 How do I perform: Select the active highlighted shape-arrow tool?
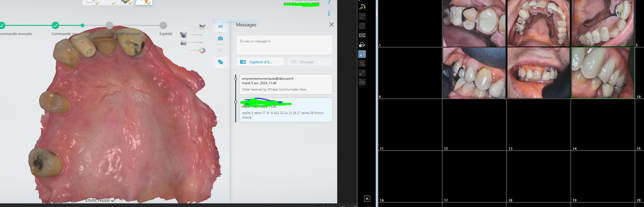362,54
